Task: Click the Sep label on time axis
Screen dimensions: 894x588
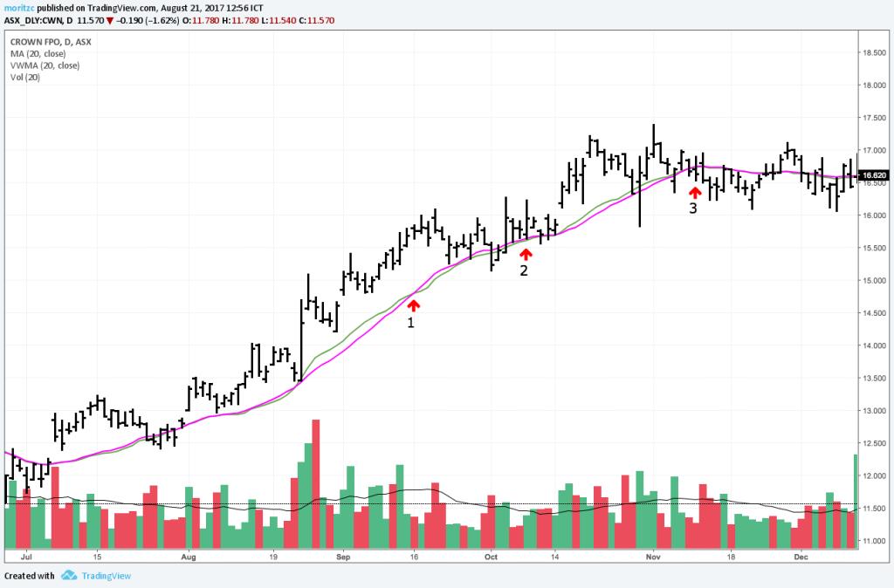Action: click(343, 557)
